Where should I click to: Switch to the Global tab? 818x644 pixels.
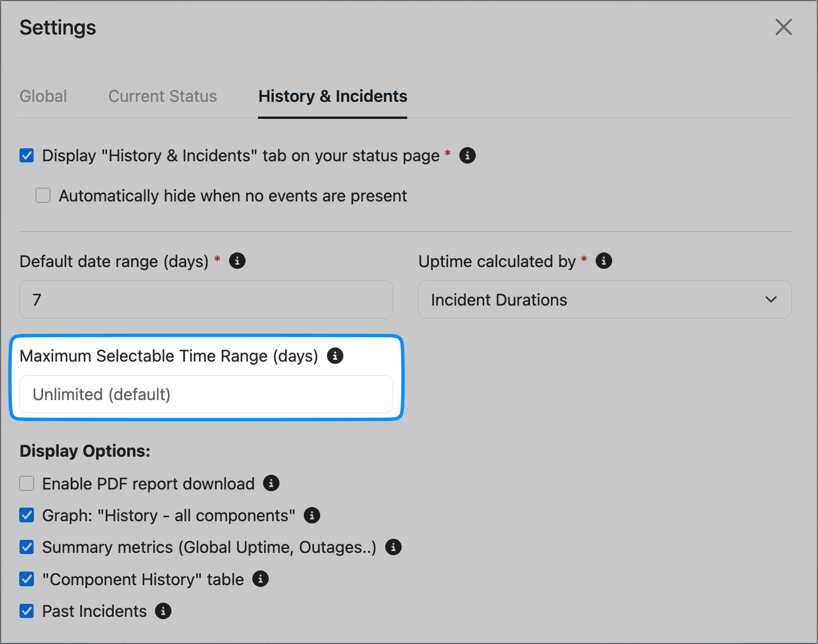43,96
